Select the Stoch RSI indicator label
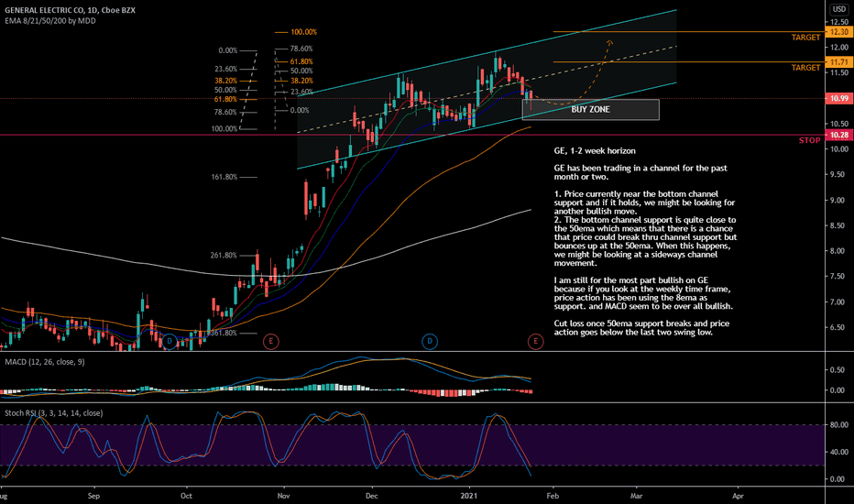 click(53, 413)
